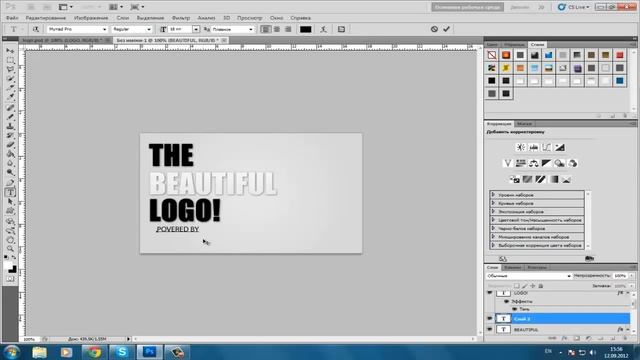640x360 pixels.
Task: Expand the Экспозиция наборов presets
Action: point(493,212)
